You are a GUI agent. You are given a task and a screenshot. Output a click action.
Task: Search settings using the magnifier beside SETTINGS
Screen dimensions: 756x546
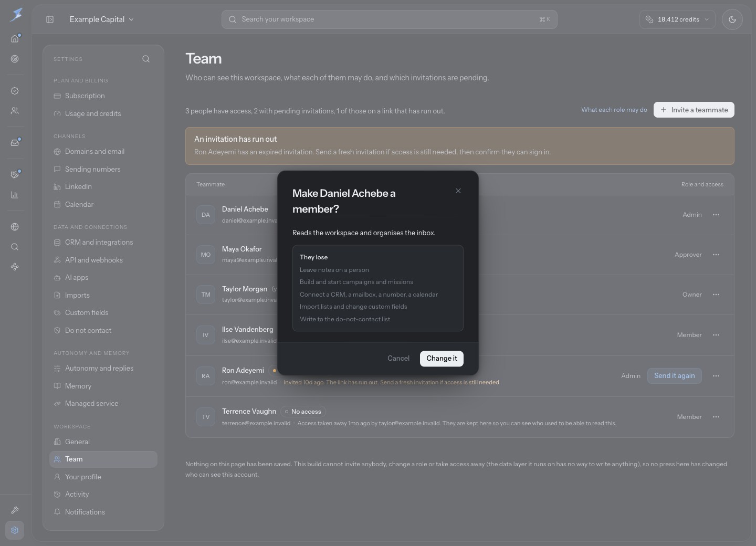coord(146,59)
